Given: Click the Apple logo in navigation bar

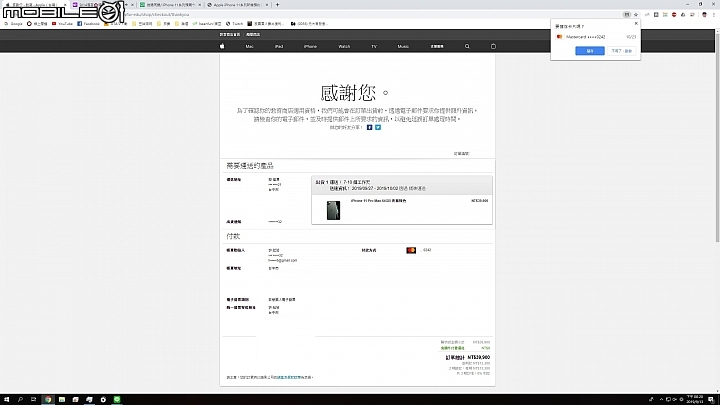Looking at the screenshot, I should (222, 46).
